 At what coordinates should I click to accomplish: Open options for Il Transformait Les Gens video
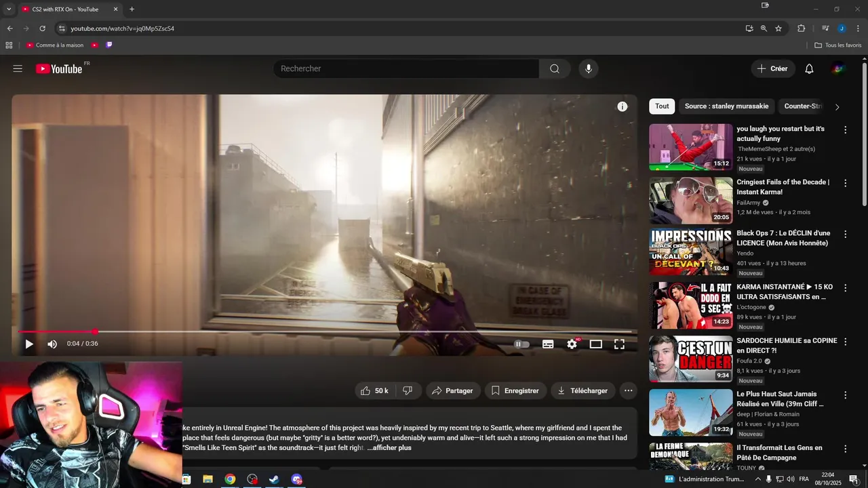coord(845,449)
